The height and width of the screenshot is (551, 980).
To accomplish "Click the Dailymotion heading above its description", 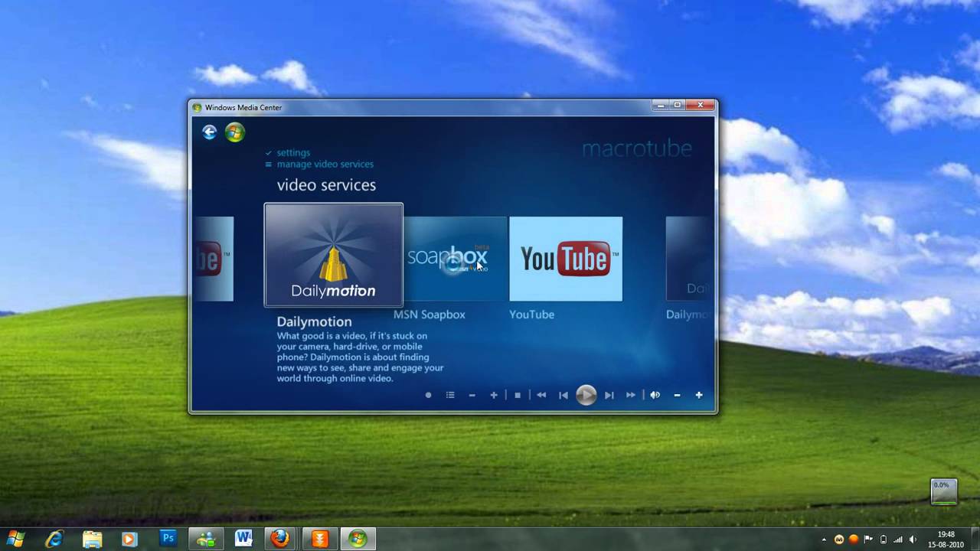I will click(314, 321).
